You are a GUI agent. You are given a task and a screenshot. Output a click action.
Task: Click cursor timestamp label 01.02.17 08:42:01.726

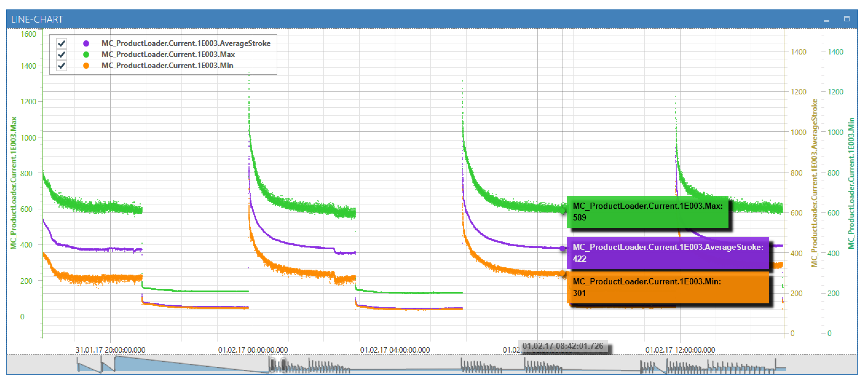(563, 346)
